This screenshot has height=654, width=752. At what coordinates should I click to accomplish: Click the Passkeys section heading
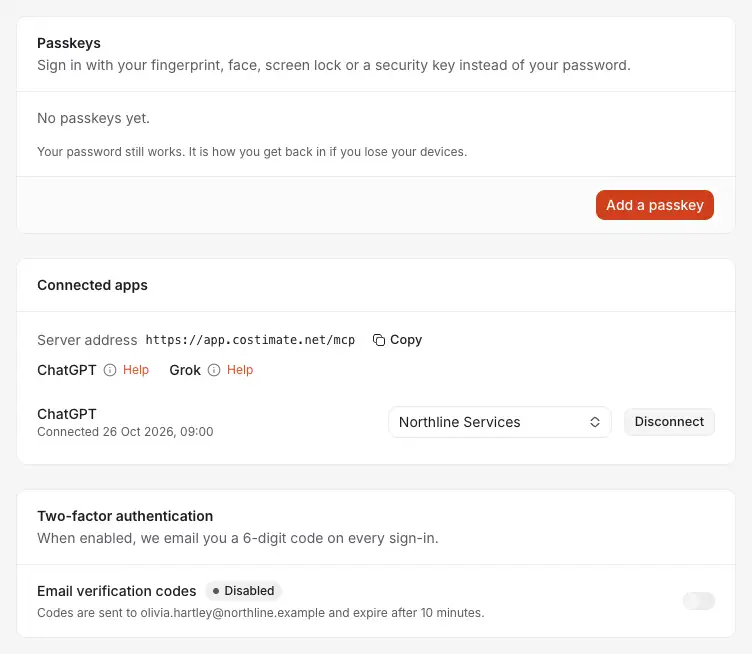[x=69, y=43]
